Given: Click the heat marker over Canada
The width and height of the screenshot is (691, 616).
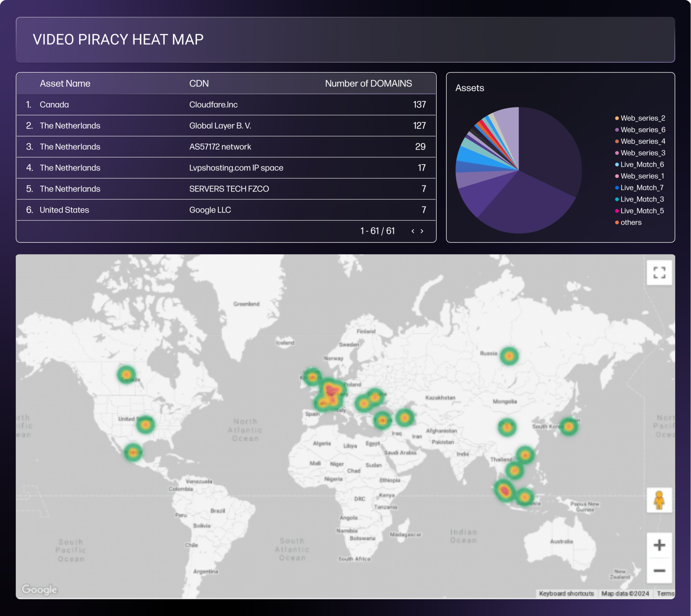Looking at the screenshot, I should [126, 374].
